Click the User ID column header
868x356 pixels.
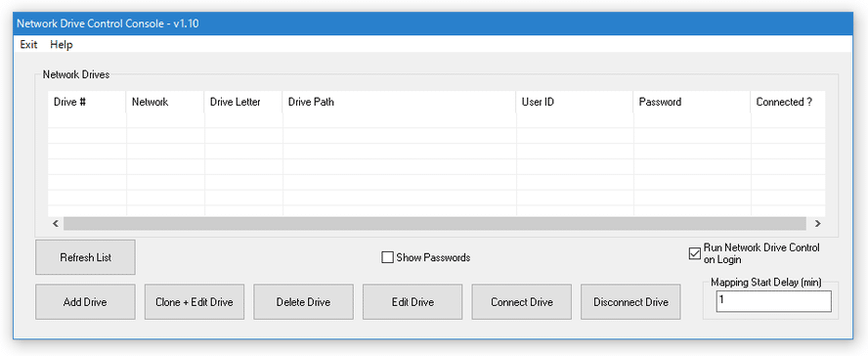[x=575, y=103]
